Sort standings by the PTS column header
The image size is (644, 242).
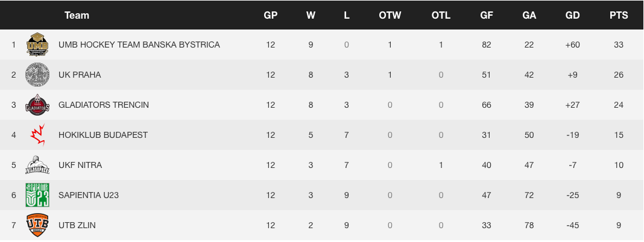tap(619, 16)
